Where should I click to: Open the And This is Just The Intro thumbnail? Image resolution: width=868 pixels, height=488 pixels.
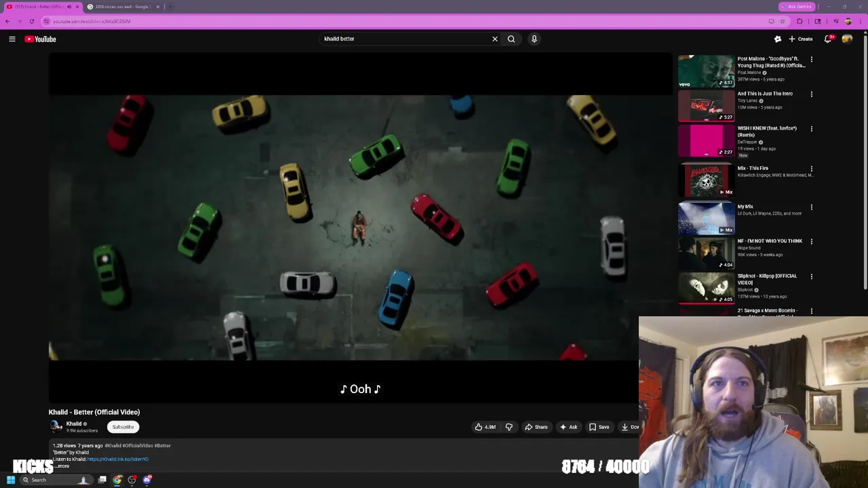(x=706, y=106)
